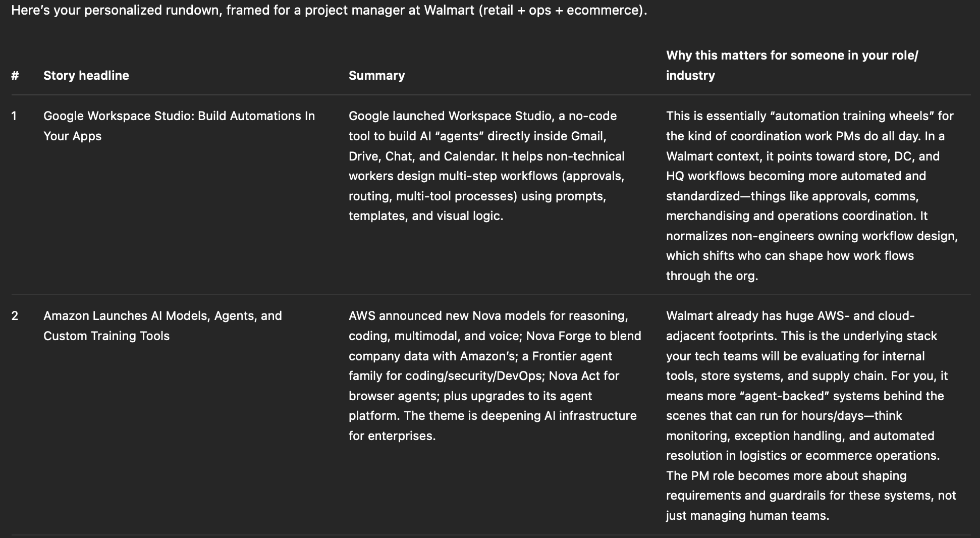Viewport: 980px width, 538px height.
Task: Click row number 2 in the table
Action: [x=15, y=316]
